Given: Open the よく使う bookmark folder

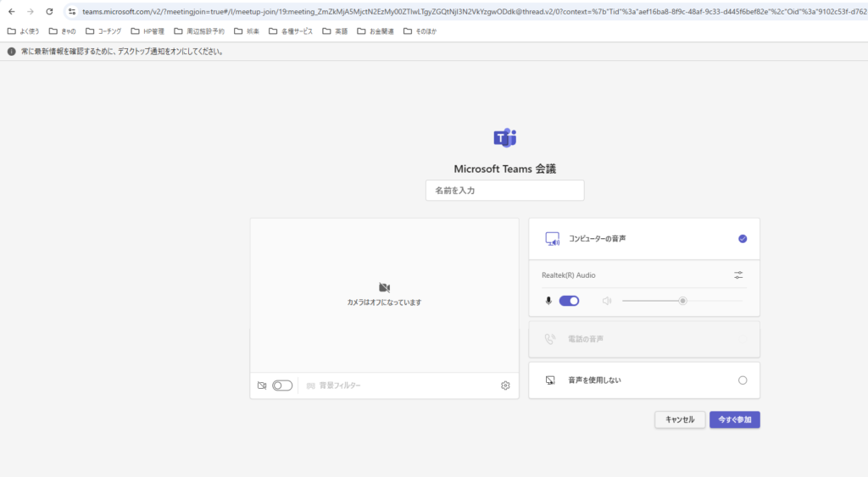Looking at the screenshot, I should click(x=23, y=31).
